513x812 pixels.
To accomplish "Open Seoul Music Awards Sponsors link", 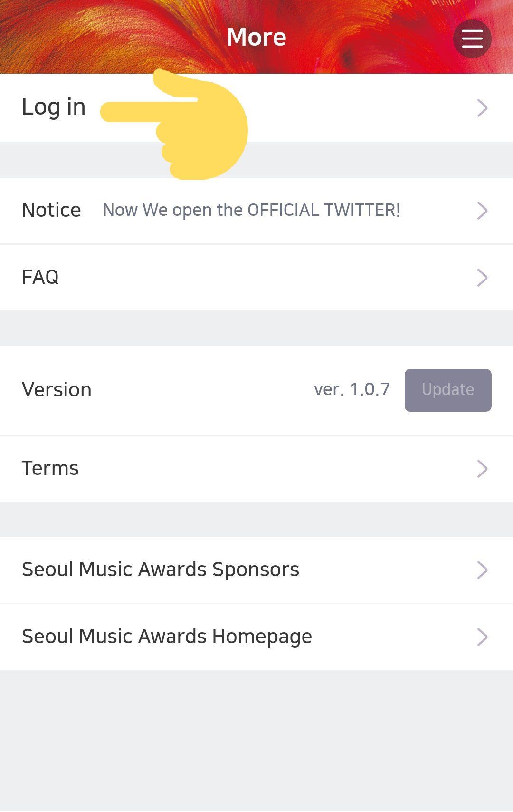I will pos(161,570).
